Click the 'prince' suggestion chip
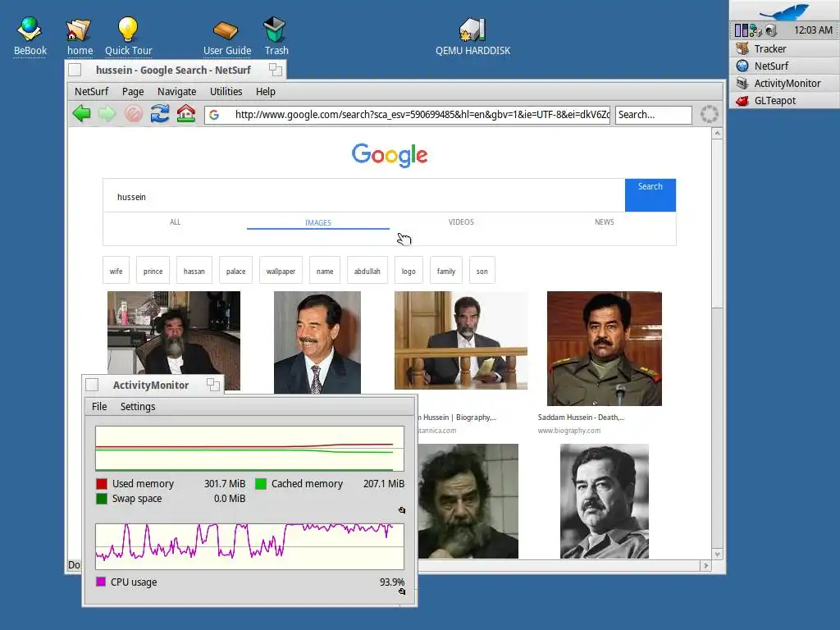The image size is (840, 630). coord(153,269)
